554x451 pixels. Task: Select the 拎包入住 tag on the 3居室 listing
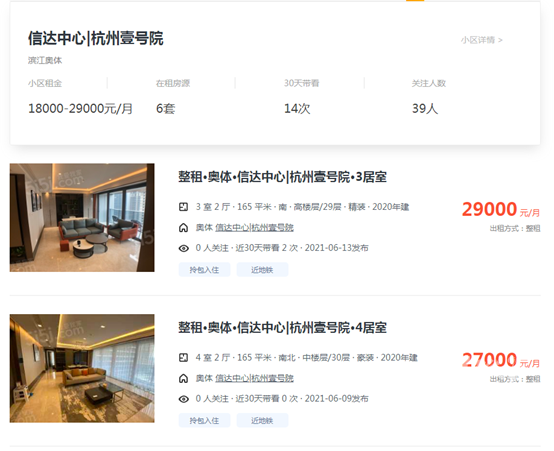point(204,270)
